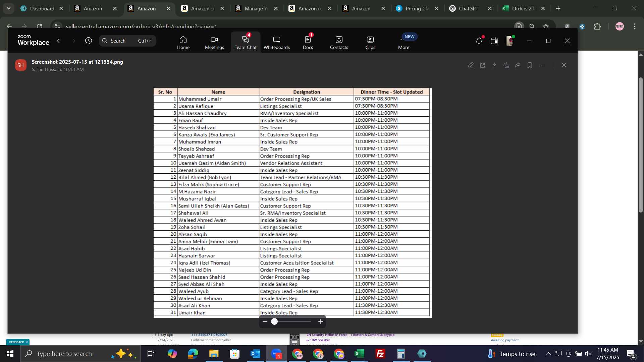Open Chrome three-dot menu
Viewport: 644px width, 362px height.
click(x=635, y=26)
